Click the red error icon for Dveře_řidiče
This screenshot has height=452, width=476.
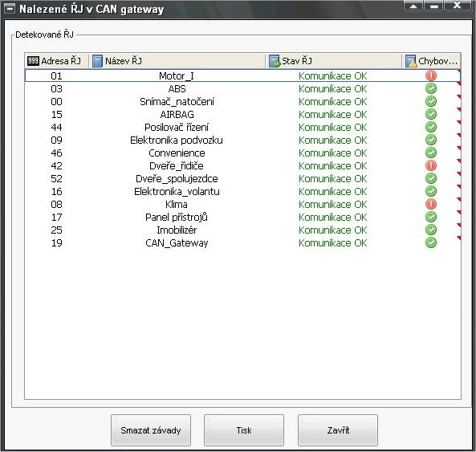coord(430,165)
